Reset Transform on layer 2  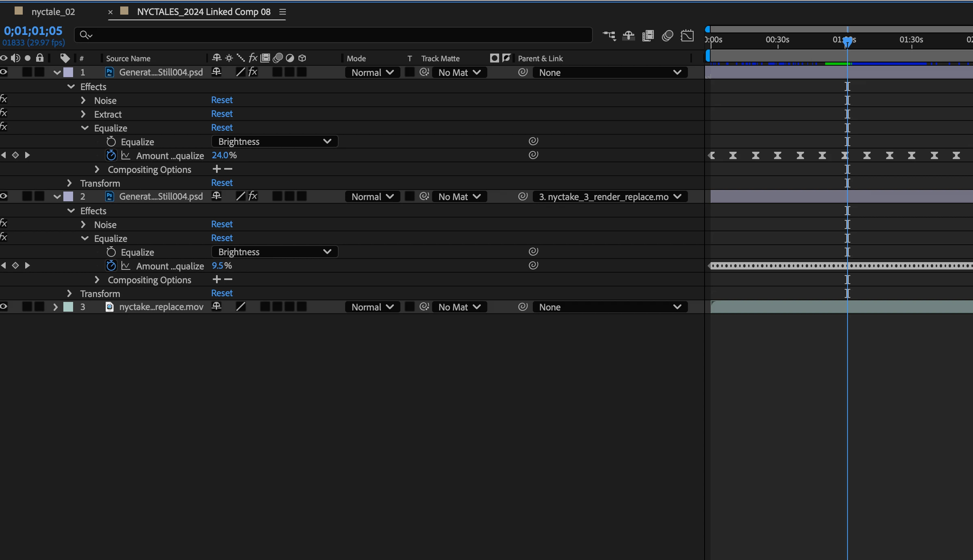click(x=222, y=293)
